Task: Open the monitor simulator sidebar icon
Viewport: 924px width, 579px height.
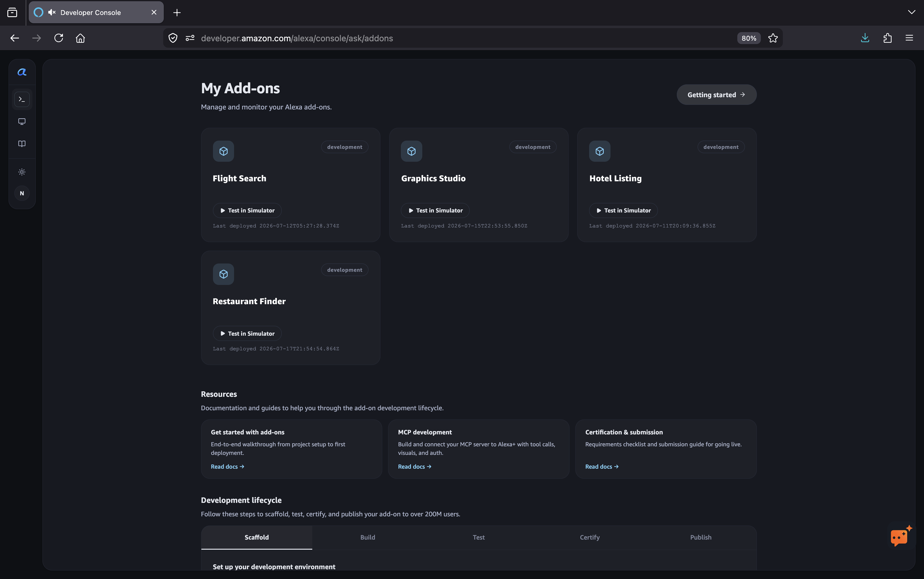Action: 22,121
